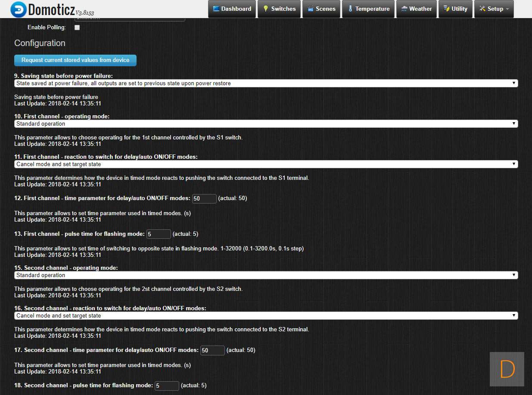Toggle the Enable Polling checkbox
The height and width of the screenshot is (395, 532).
(x=77, y=28)
